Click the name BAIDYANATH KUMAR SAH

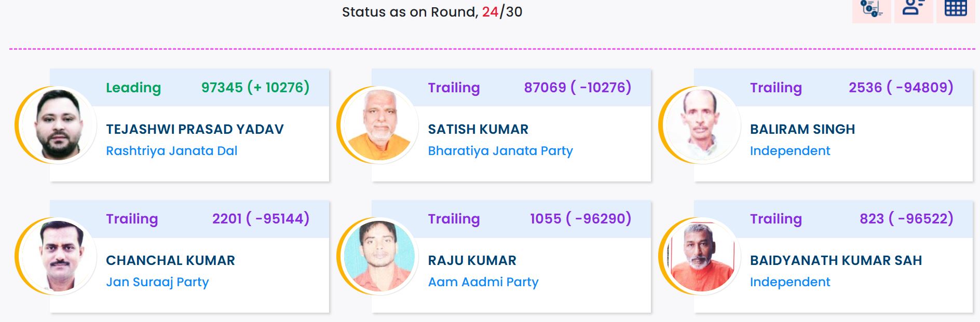(836, 260)
